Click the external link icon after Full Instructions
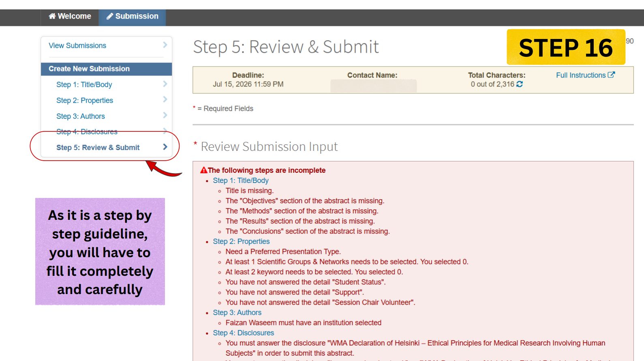644x361 pixels. click(611, 75)
